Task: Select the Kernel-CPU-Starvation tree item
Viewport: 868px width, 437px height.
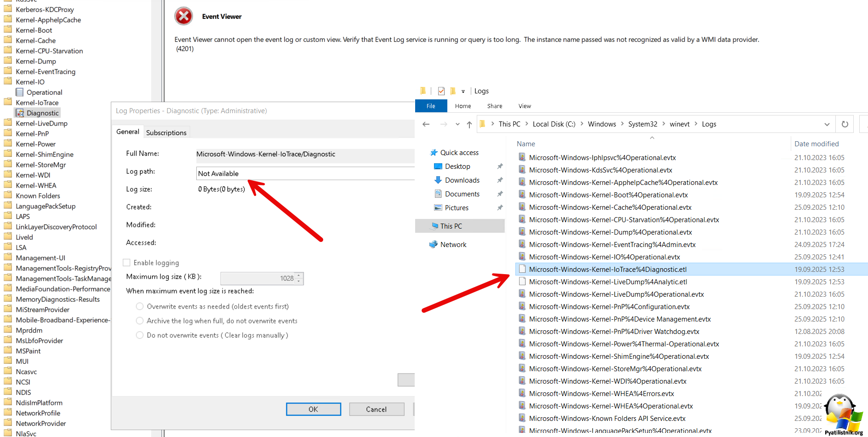Action: coord(49,51)
